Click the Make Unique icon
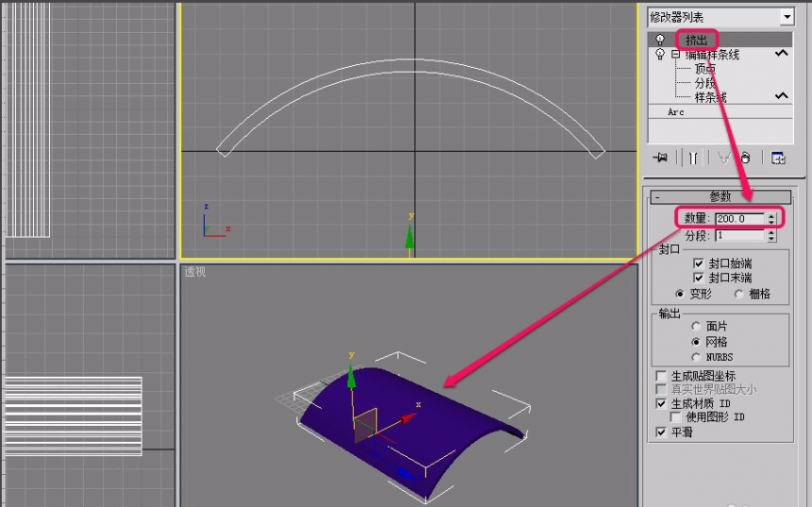 tap(724, 158)
